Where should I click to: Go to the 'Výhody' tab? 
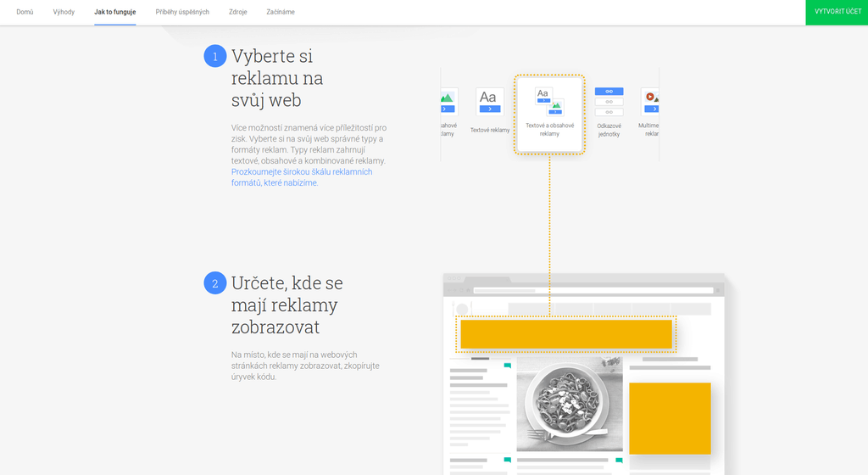pyautogui.click(x=64, y=12)
